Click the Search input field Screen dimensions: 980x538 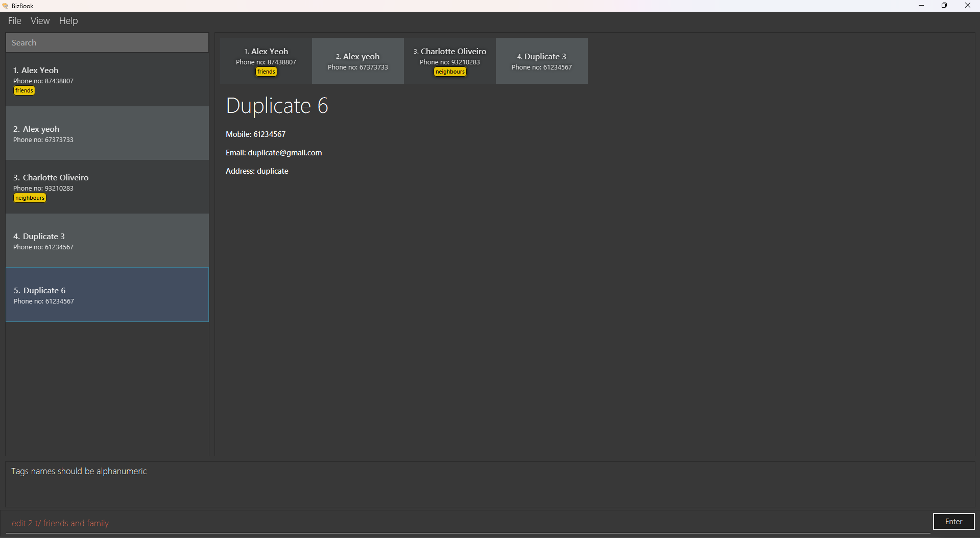[x=107, y=43]
